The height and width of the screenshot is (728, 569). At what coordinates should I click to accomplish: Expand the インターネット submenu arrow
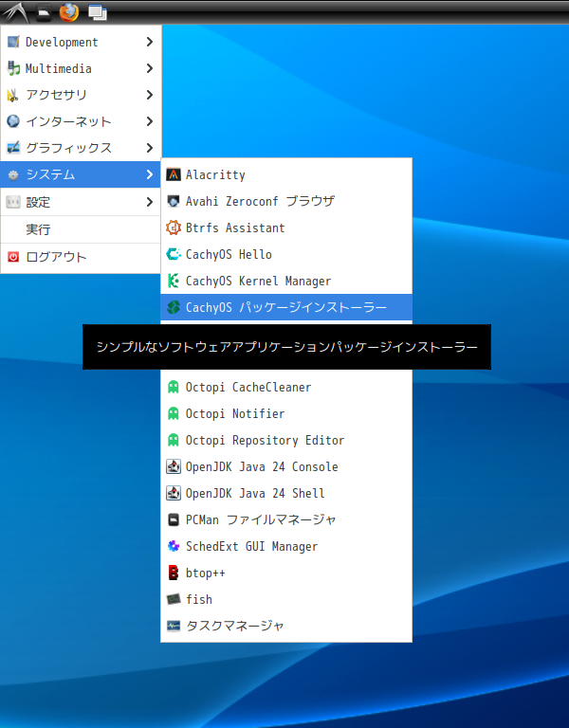coord(149,121)
